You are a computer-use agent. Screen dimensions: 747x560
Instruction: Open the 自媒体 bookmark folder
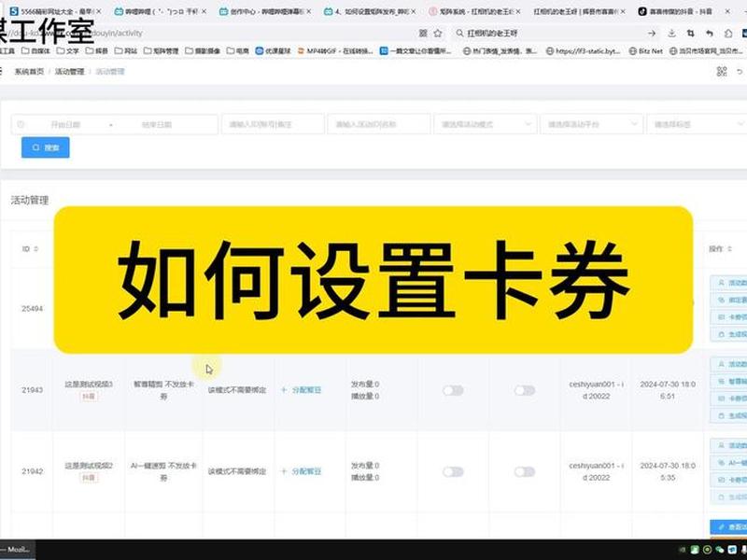point(36,50)
